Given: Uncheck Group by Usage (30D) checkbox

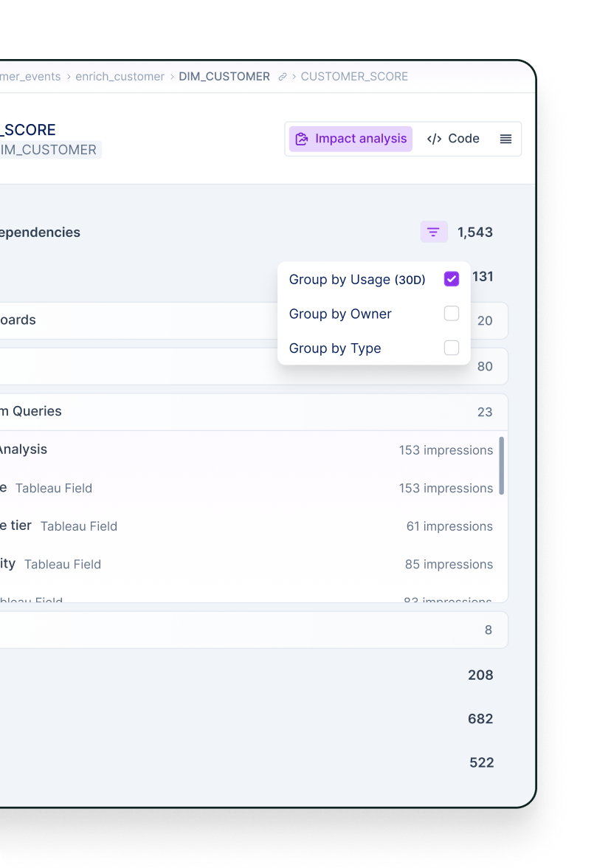Looking at the screenshot, I should point(452,279).
